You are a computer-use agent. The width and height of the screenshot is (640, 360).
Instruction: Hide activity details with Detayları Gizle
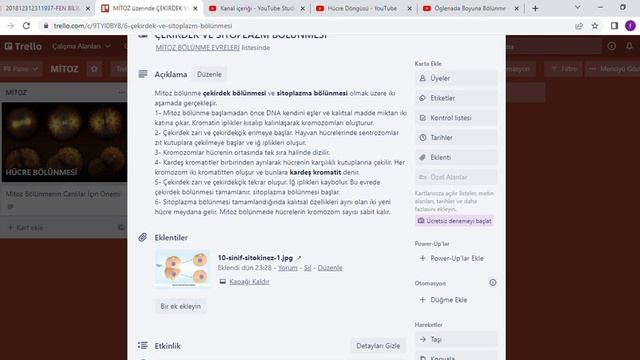378,346
